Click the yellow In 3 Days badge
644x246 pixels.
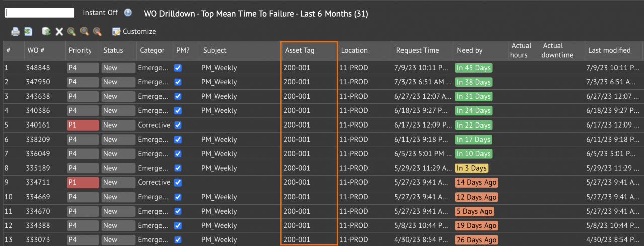471,168
